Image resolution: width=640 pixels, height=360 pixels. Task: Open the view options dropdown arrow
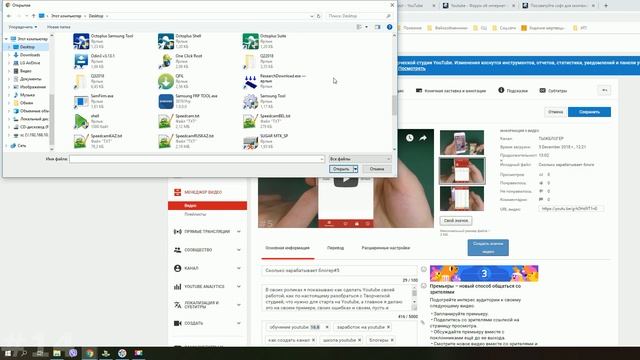pyautogui.click(x=366, y=27)
